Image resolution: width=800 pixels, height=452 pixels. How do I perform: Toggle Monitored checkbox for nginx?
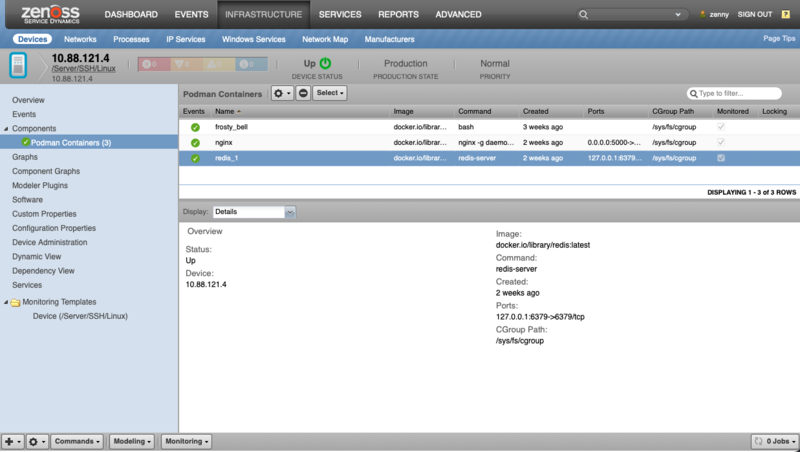click(x=721, y=142)
